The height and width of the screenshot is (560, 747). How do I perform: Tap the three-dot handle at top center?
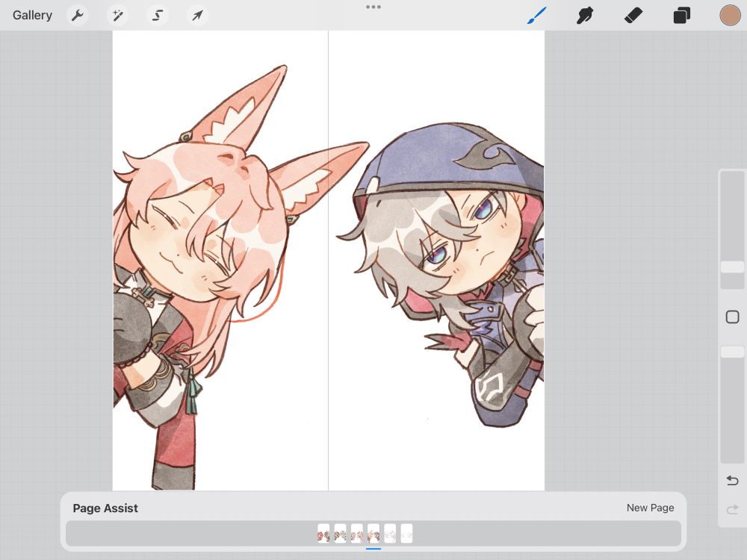click(373, 7)
